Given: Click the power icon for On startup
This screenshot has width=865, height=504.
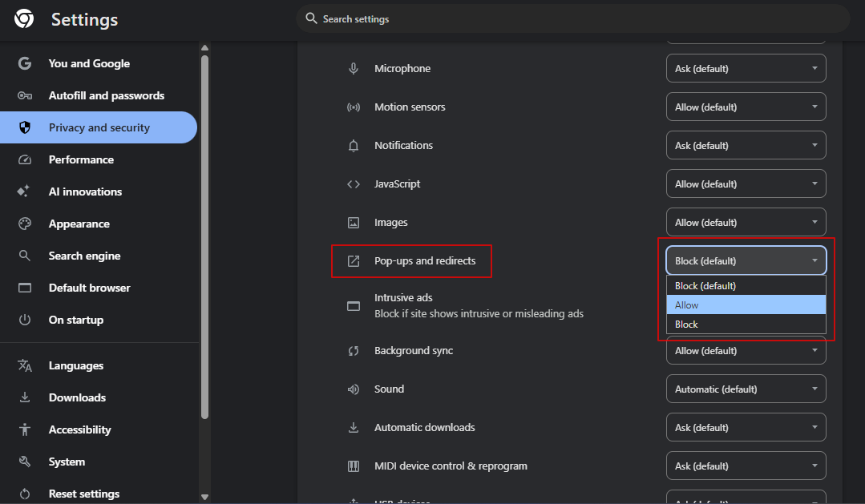Looking at the screenshot, I should tap(24, 319).
